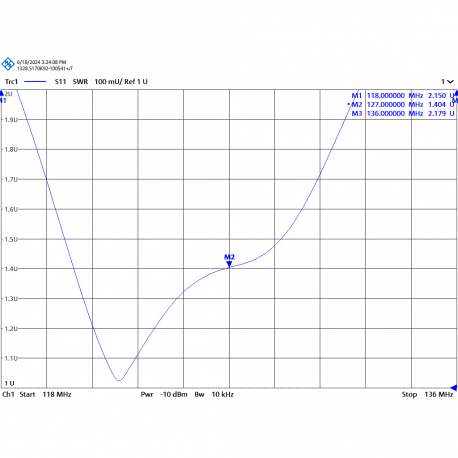Click the M1 marker triangle at the top-left edge

click(2, 93)
